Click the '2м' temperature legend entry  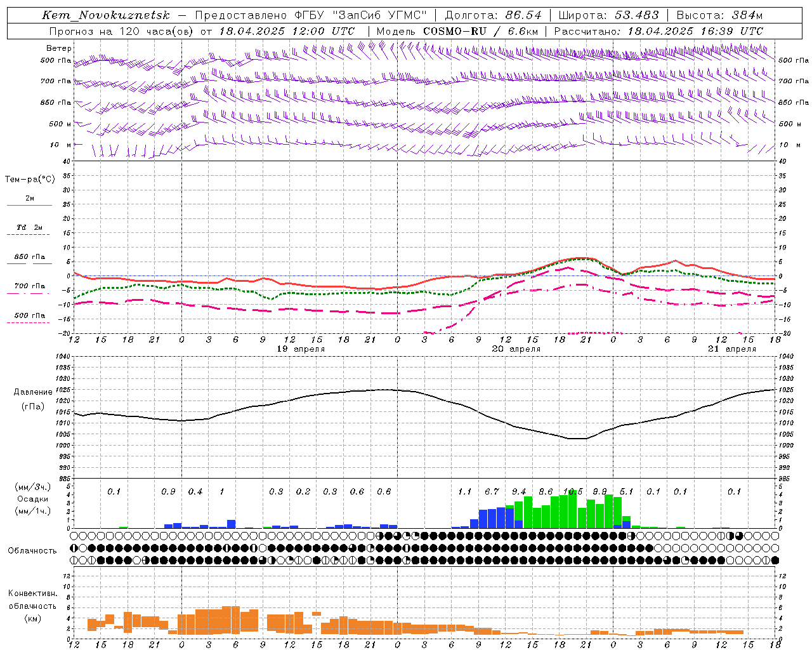30,198
